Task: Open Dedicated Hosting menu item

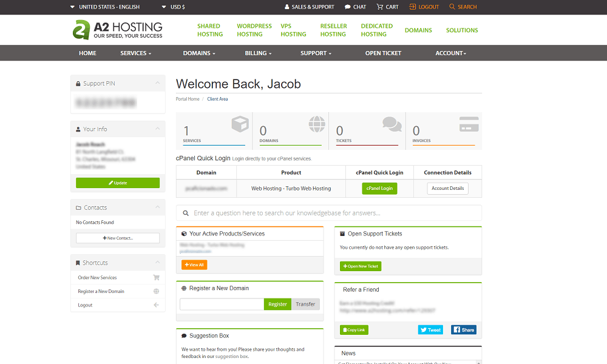Action: (377, 30)
